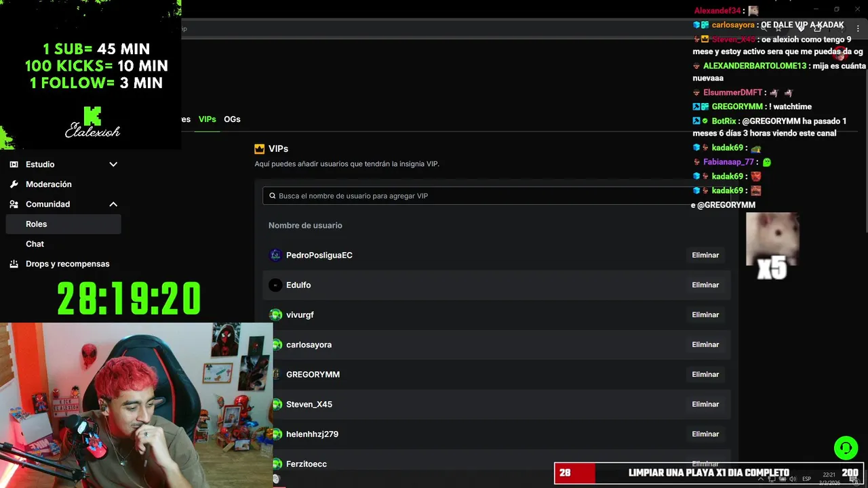868x488 pixels.
Task: Click the magnifier icon in the VIP search box
Action: pyautogui.click(x=273, y=196)
